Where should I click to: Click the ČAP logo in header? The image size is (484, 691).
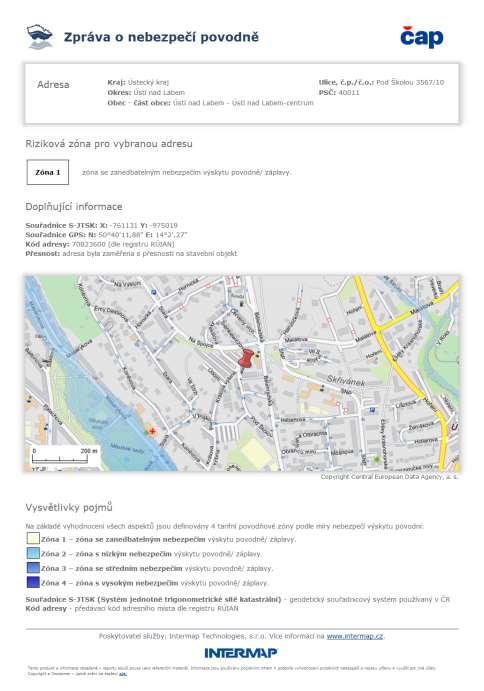tap(421, 37)
